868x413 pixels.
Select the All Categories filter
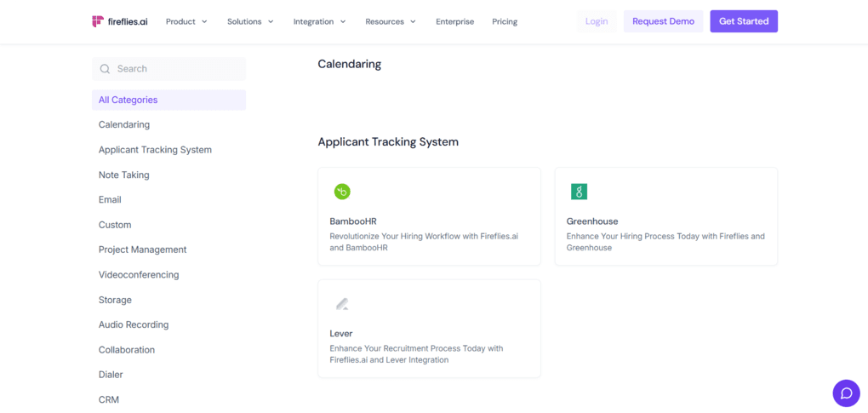pos(168,100)
